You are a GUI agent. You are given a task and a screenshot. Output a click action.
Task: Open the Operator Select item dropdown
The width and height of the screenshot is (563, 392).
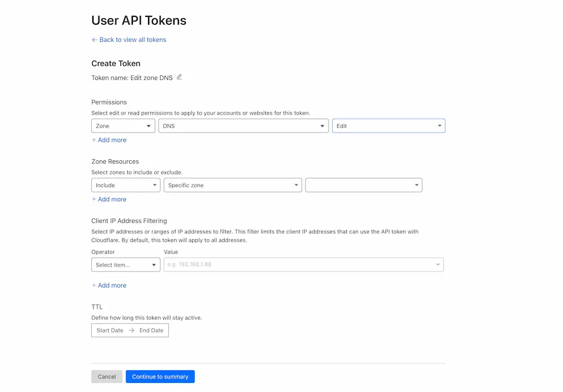pos(125,264)
